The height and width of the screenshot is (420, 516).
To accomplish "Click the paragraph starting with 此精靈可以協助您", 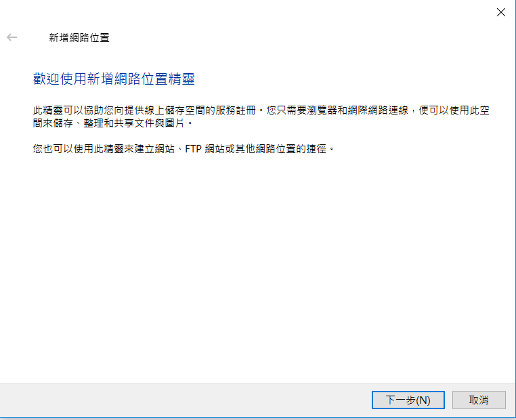I will point(261,117).
